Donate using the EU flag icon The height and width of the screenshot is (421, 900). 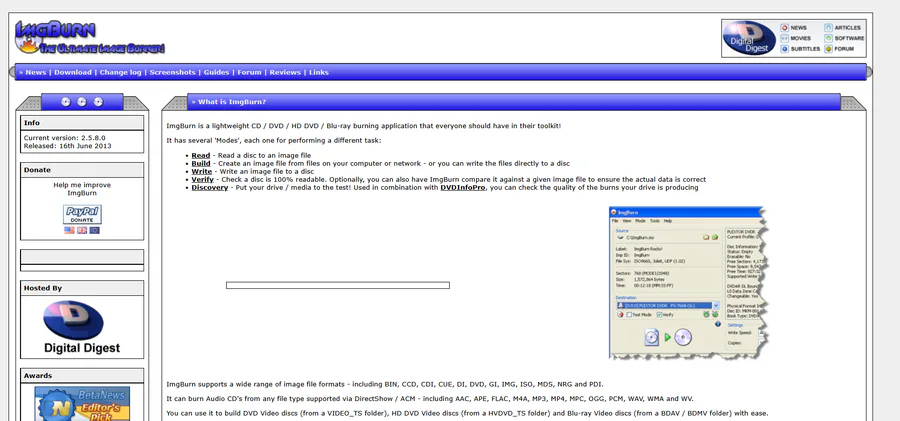pyautogui.click(x=95, y=230)
